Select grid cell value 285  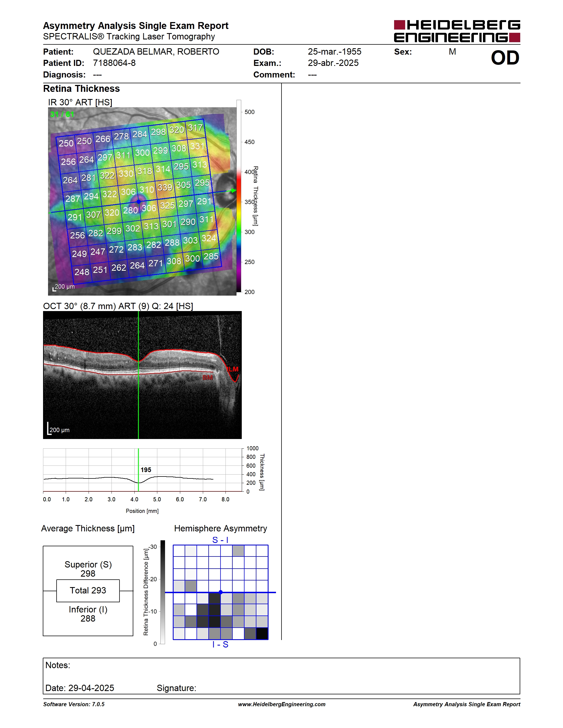[x=211, y=256]
